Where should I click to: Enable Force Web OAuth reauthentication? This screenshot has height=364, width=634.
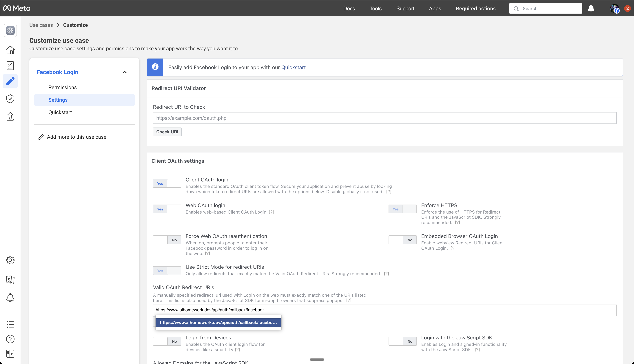167,240
